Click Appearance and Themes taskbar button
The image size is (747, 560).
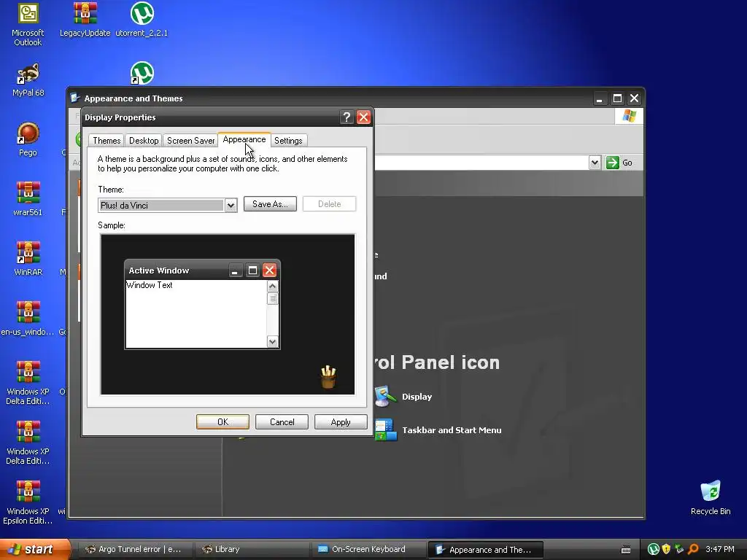coord(485,550)
